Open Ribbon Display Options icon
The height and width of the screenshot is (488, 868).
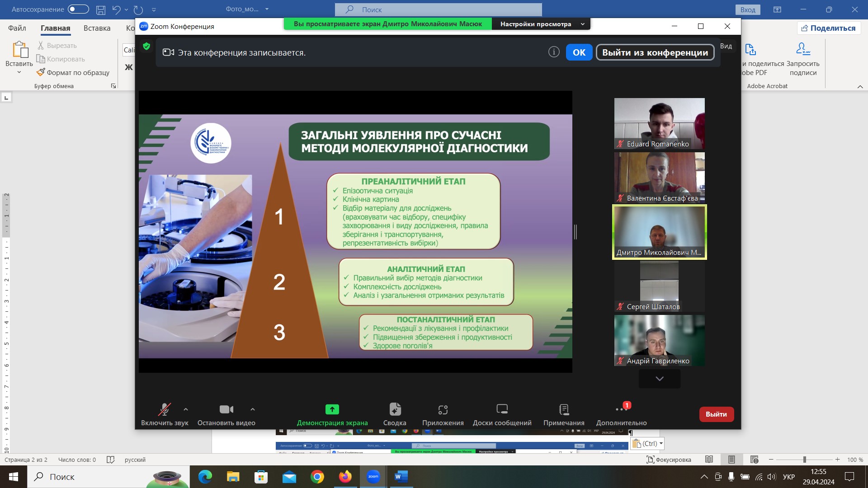(777, 9)
